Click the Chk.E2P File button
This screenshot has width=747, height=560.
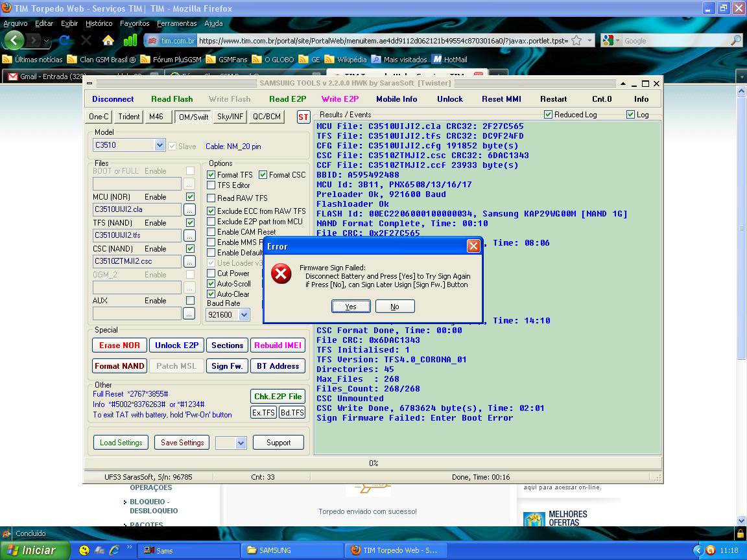[x=278, y=397]
